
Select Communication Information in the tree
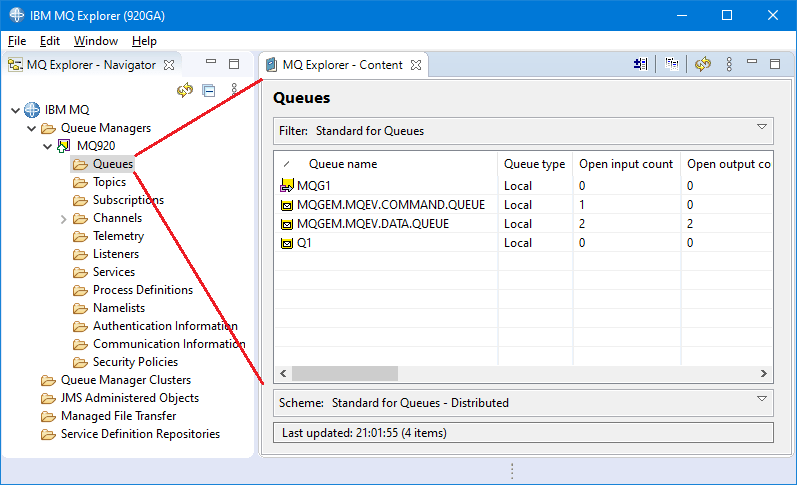(x=169, y=344)
